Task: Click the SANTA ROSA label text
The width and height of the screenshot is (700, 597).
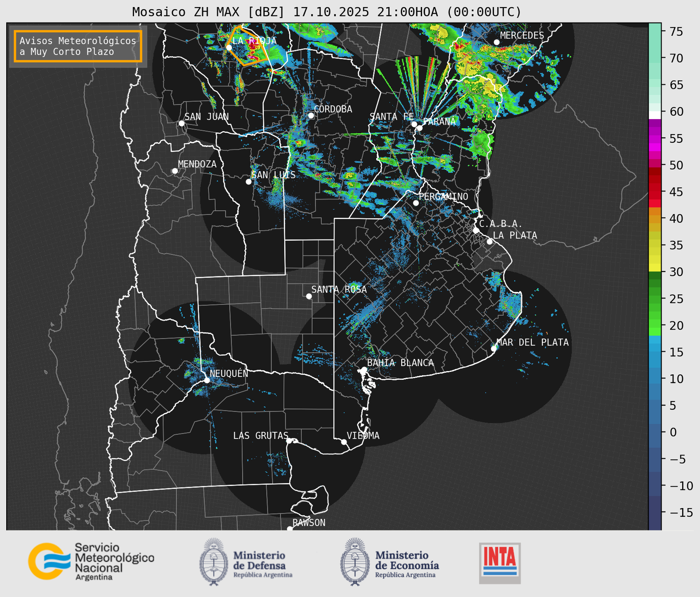Action: [339, 289]
